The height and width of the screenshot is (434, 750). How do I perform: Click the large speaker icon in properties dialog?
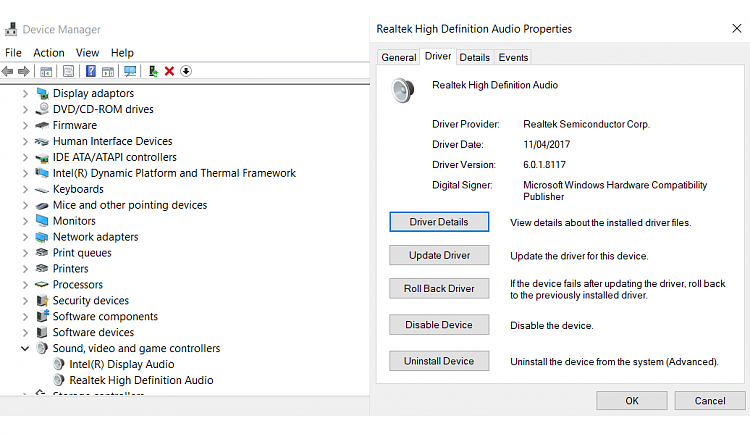coord(402,90)
